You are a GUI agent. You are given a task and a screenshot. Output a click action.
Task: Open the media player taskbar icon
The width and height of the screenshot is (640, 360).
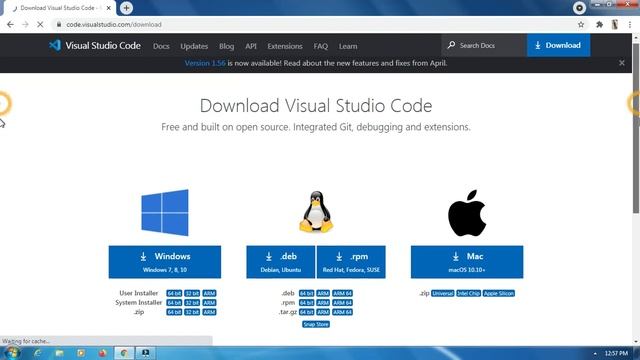pos(81,353)
